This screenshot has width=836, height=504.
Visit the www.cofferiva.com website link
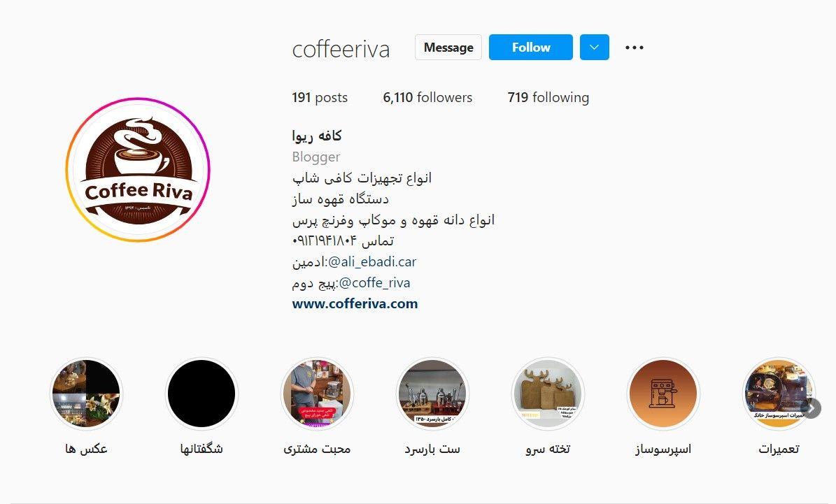pos(355,303)
